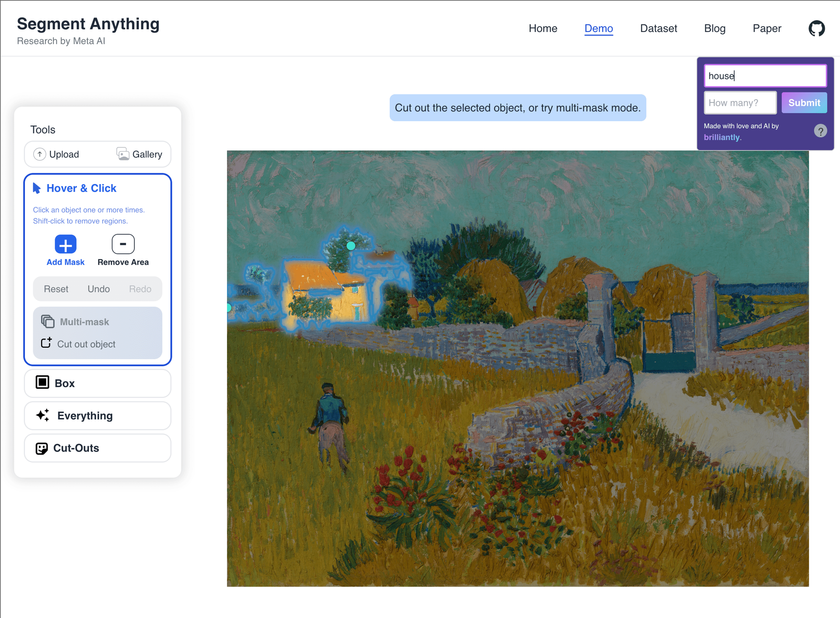
Task: Click the highlighted yellow farmhouse
Action: point(326,291)
